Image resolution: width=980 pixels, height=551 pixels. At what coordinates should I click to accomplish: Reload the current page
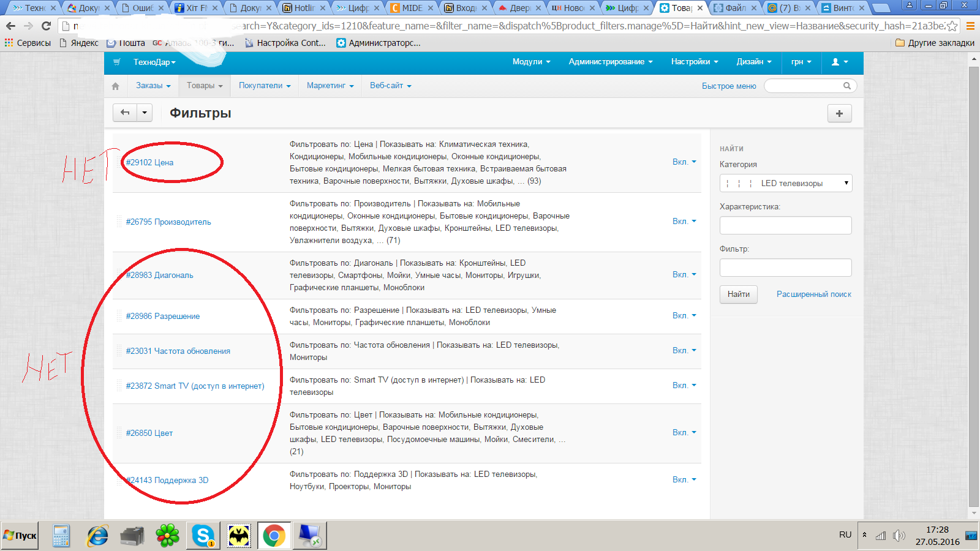coord(46,26)
